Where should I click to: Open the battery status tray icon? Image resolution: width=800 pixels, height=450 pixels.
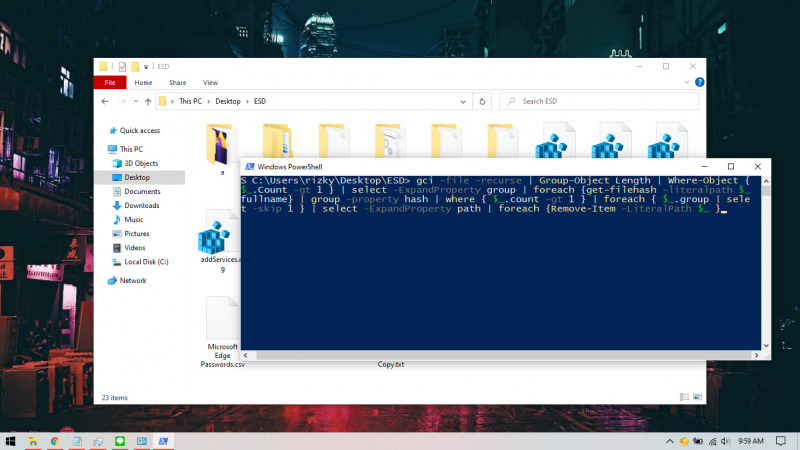coord(697,441)
